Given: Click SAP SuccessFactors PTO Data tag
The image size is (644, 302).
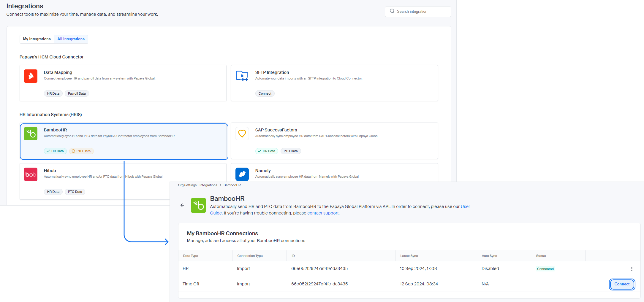Looking at the screenshot, I should tap(291, 151).
